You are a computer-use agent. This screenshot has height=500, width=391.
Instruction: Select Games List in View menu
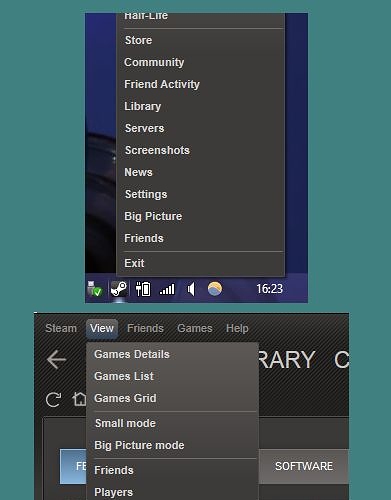pyautogui.click(x=172, y=376)
